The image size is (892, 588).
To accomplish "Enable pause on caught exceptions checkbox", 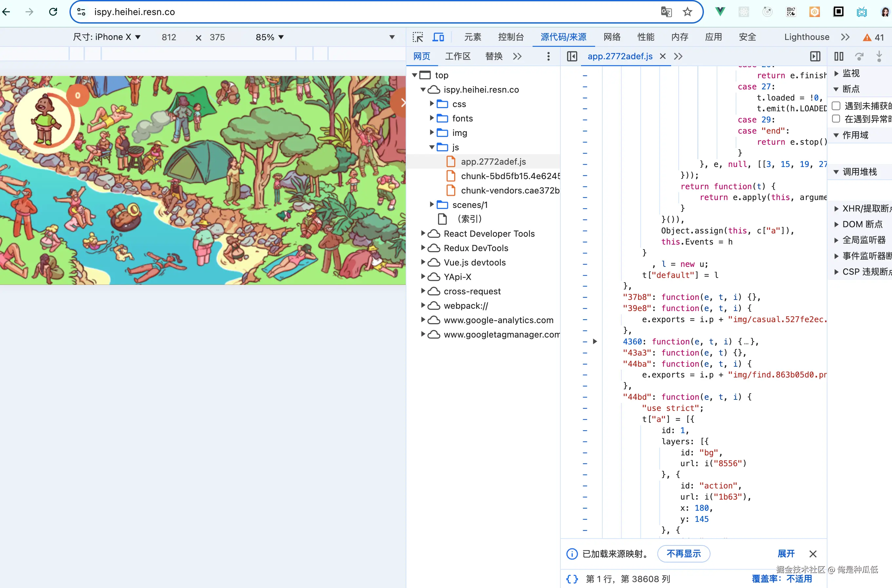I will 836,119.
